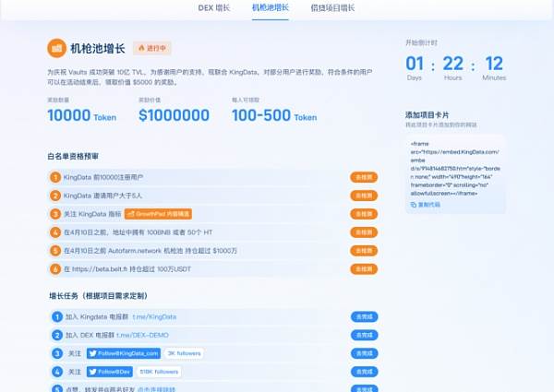Click the blue button for 加入 DEX 电报群
This screenshot has height=392, width=554.
tap(365, 335)
